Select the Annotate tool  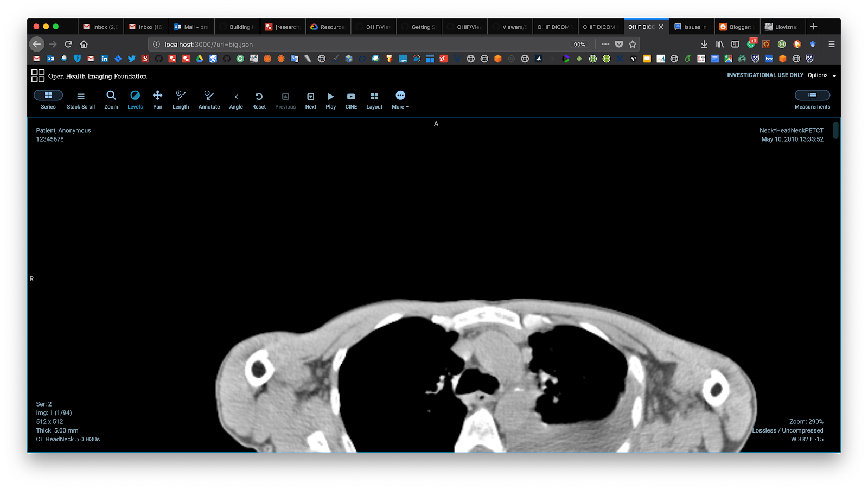click(209, 100)
